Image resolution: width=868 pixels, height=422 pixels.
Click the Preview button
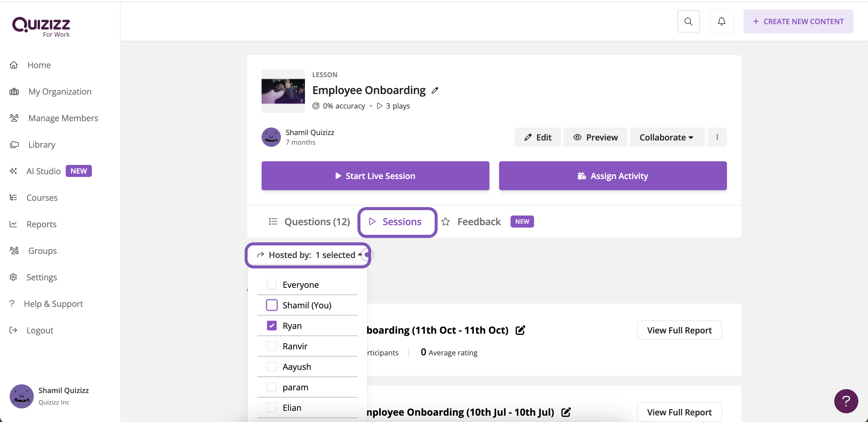596,137
